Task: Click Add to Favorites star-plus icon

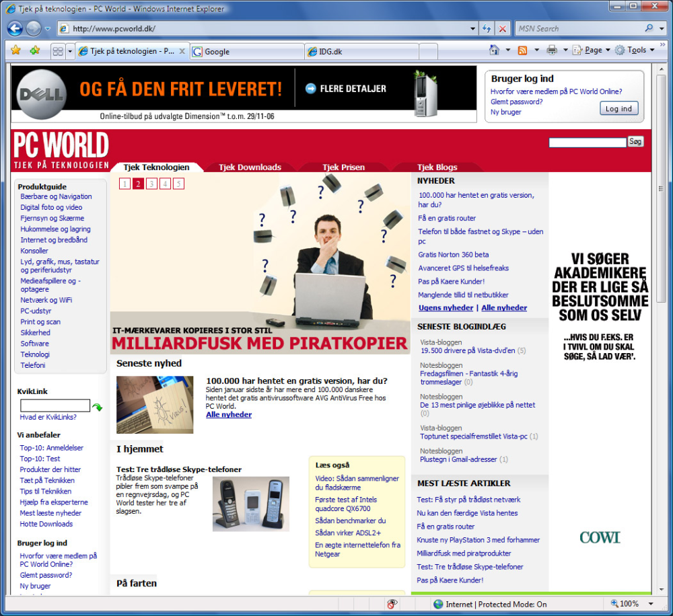Action: pos(35,50)
